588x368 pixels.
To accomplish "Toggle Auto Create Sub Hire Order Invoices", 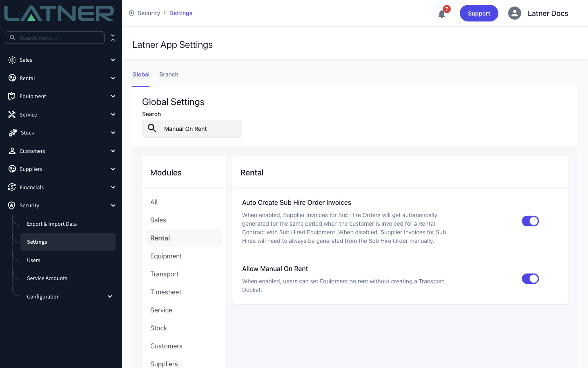I will click(x=530, y=221).
